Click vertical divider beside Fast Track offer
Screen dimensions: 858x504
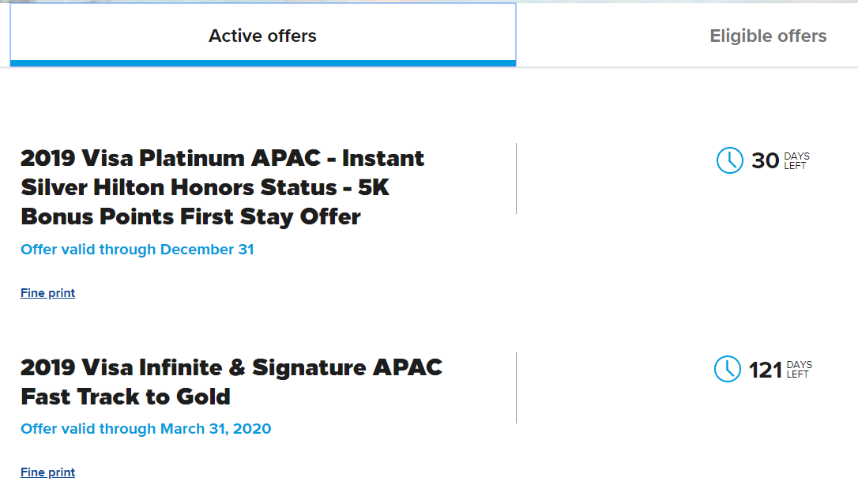click(516, 388)
